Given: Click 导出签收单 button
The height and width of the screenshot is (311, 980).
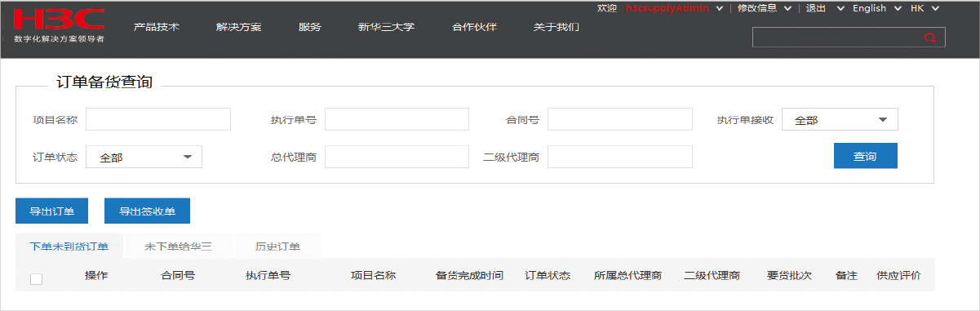Looking at the screenshot, I should (x=147, y=211).
